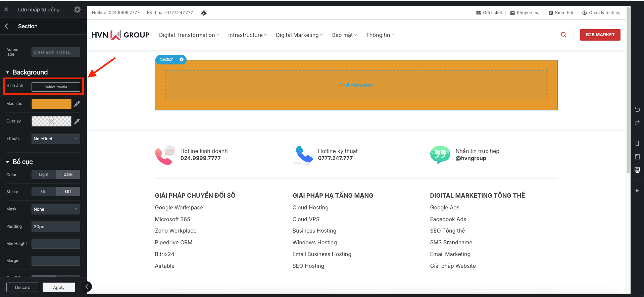Open the Effects dropdown
This screenshot has height=297, width=644.
[56, 139]
